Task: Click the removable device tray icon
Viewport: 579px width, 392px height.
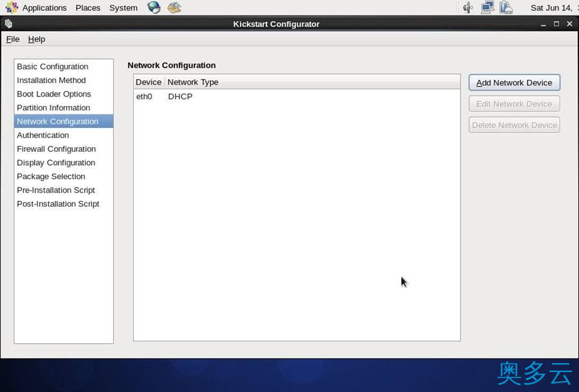Action: 506,7
